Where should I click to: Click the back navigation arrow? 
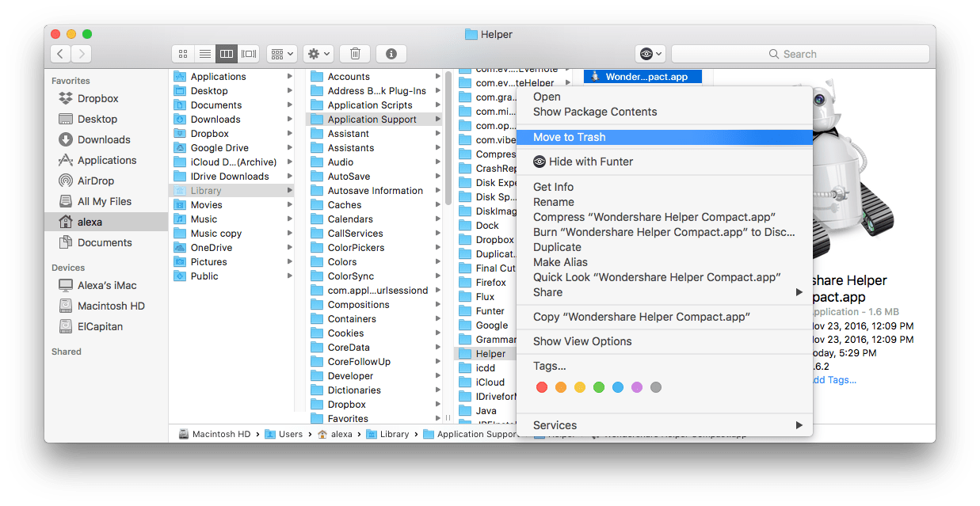pyautogui.click(x=60, y=53)
